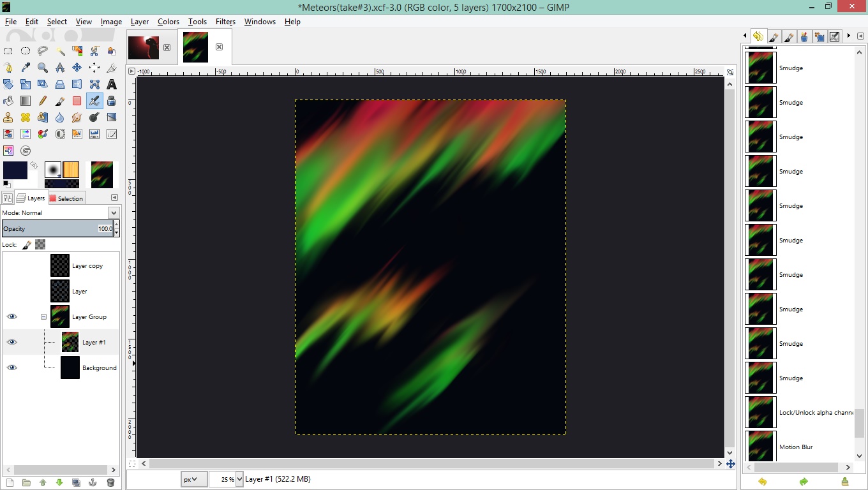868x490 pixels.
Task: Open the right dock tab menu arrow
Action: coord(860,36)
